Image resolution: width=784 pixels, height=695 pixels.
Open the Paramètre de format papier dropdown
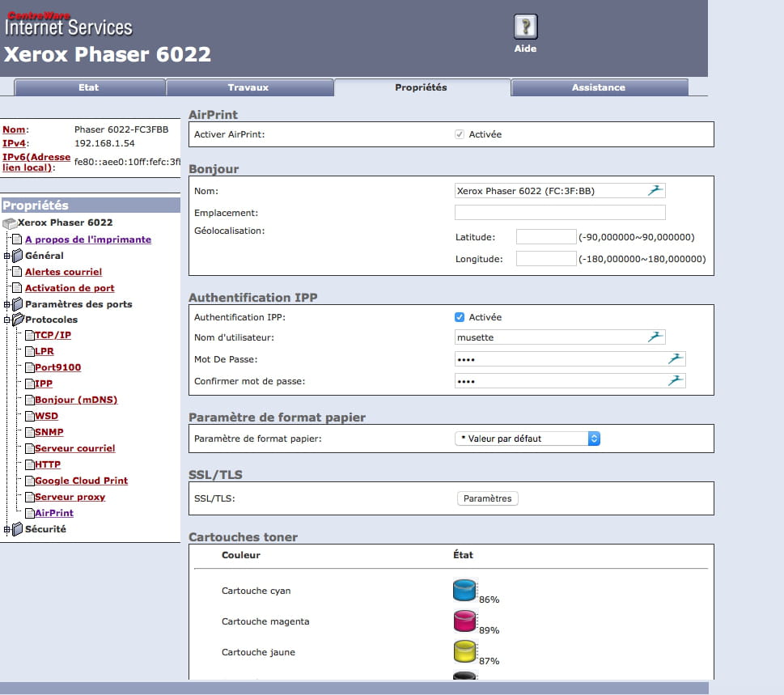(x=528, y=439)
